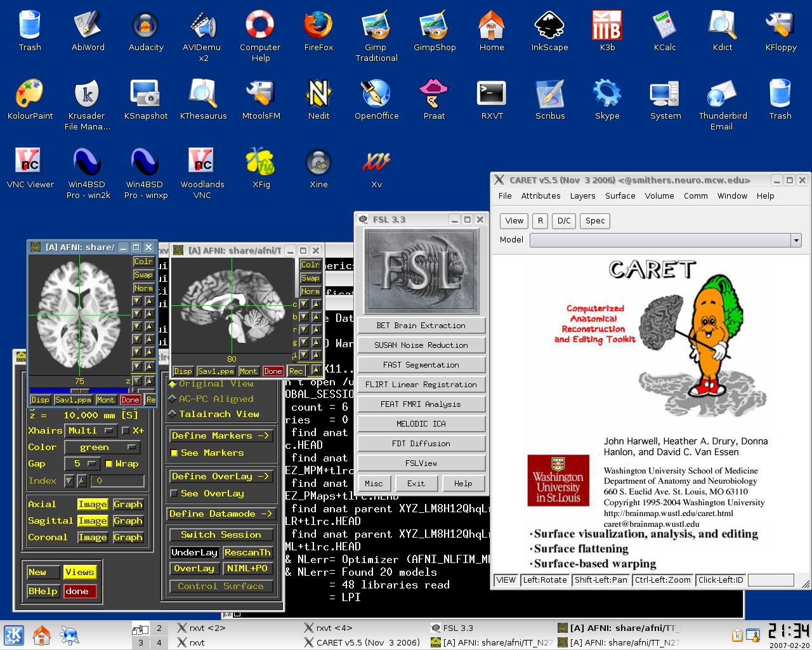The image size is (812, 650).
Task: Open the K3b disc burning icon
Action: (607, 30)
